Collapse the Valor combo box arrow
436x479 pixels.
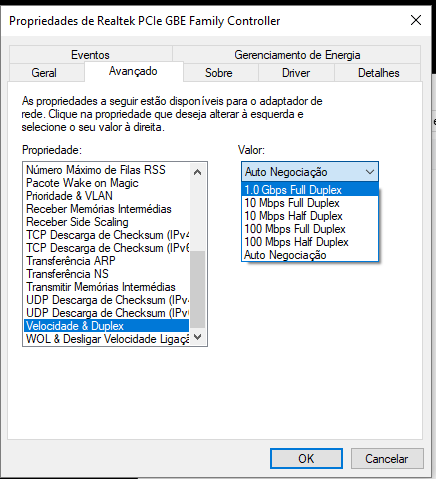pos(369,172)
